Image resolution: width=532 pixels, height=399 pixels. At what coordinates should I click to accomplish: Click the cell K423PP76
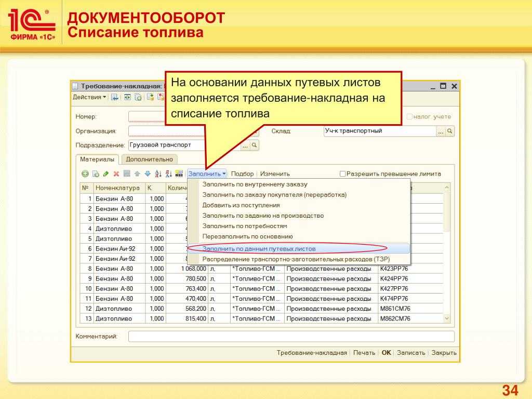(410, 269)
